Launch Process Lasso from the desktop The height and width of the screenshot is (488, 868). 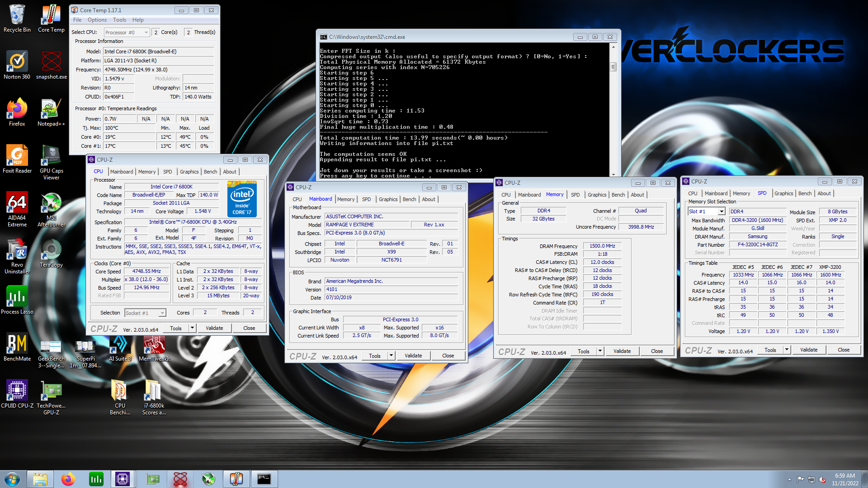[17, 300]
